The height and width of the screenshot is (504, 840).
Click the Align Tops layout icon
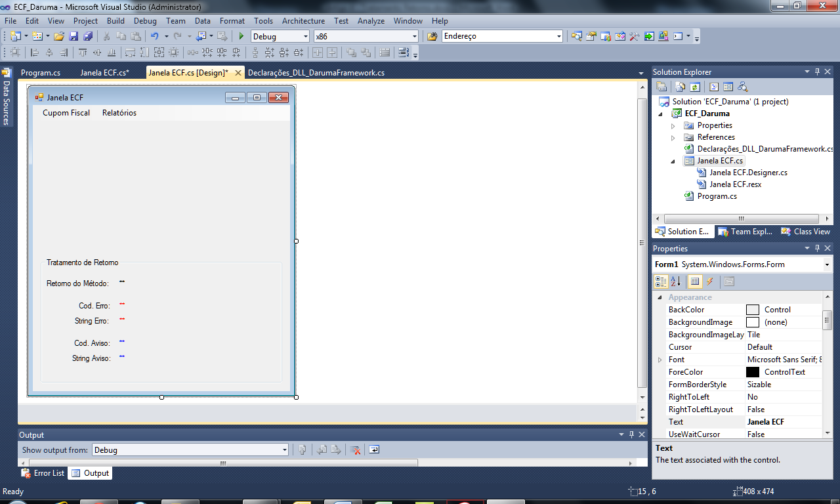click(83, 52)
